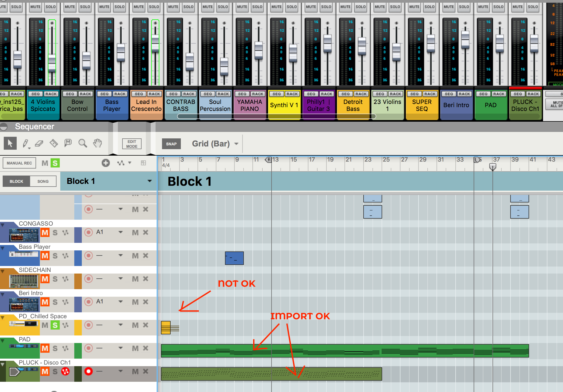This screenshot has width=563, height=392.
Task: Click the Bow Control channel fader
Action: point(86,60)
